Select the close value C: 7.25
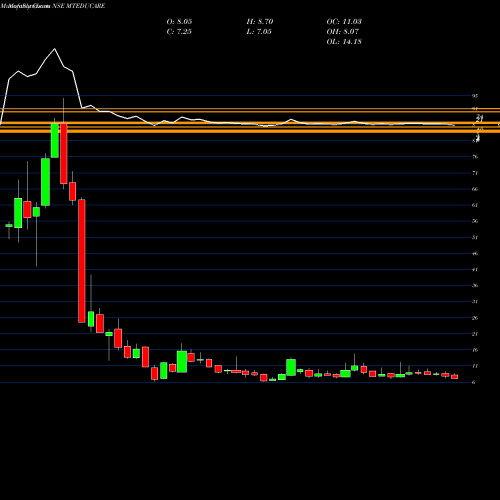 179,32
